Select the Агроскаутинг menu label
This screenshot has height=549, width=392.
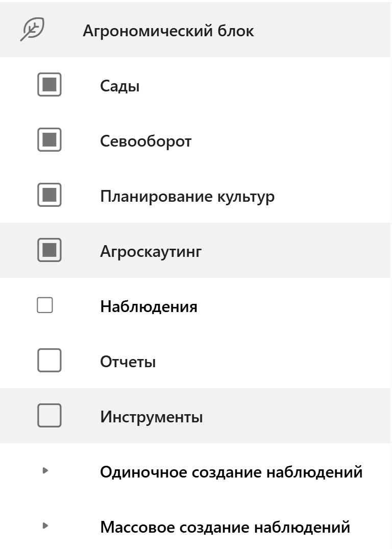coord(151,252)
